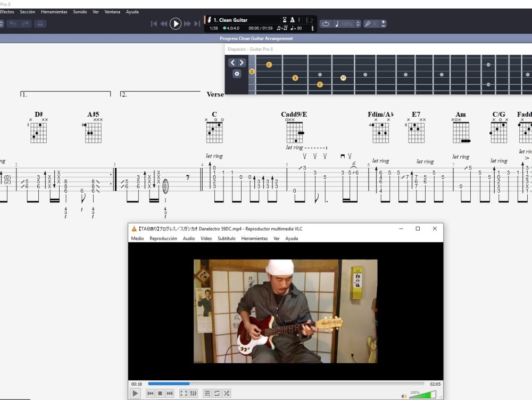Toggle the metronome icon
The width and height of the screenshot is (532, 400).
[x=292, y=20]
